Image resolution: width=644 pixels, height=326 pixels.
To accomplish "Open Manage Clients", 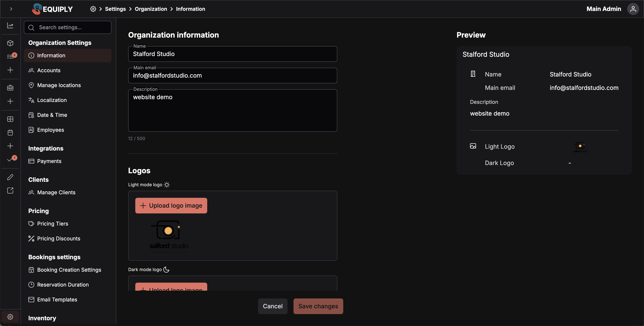I will pos(67,192).
